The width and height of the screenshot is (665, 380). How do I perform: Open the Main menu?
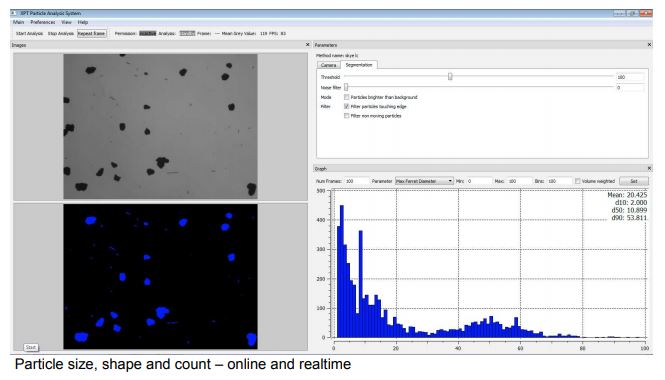(x=18, y=22)
